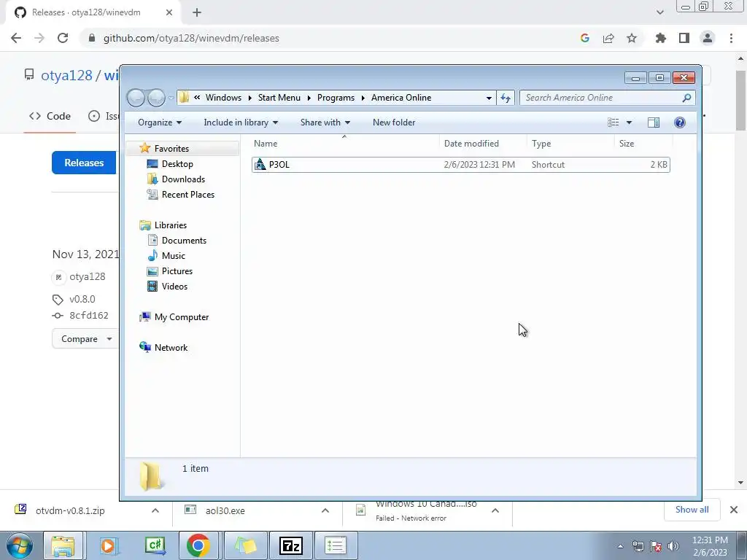
Task: Open Chrome three-dot menu
Action: point(731,38)
